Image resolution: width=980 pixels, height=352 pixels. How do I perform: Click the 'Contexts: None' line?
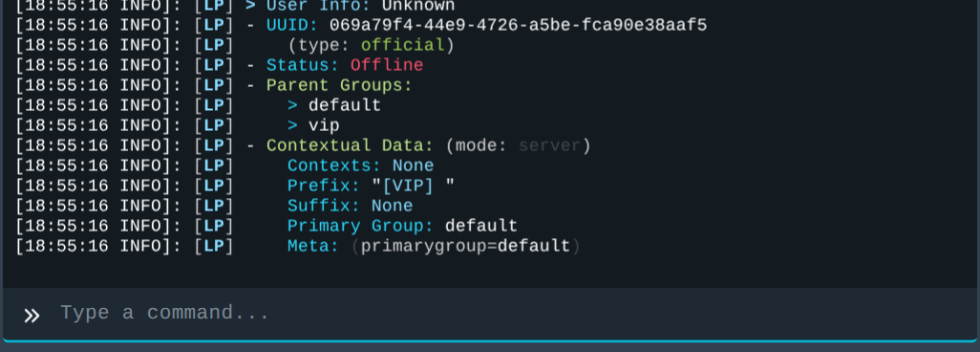click(x=361, y=166)
